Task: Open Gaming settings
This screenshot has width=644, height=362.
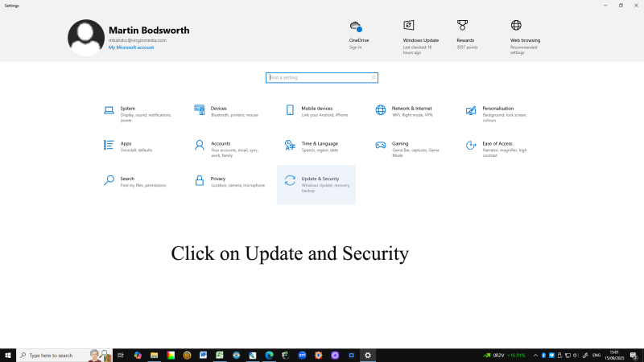Action: [x=400, y=144]
